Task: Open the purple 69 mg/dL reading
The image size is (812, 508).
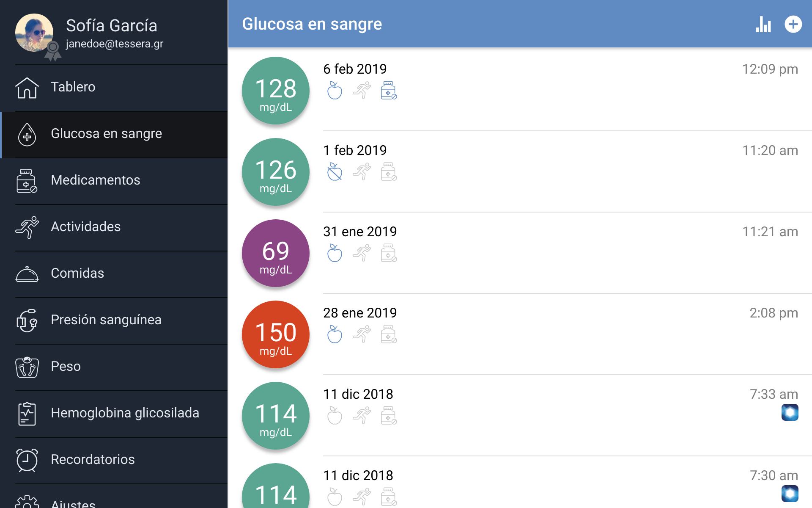Action: tap(276, 253)
